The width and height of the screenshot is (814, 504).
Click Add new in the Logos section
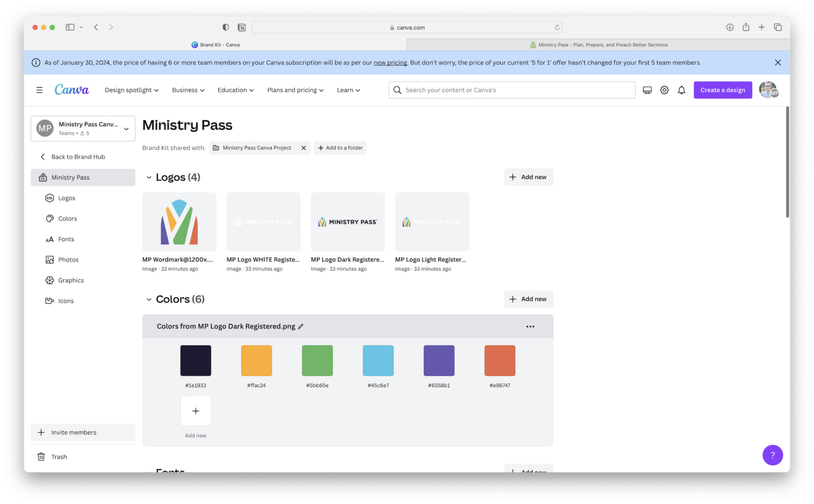528,176
